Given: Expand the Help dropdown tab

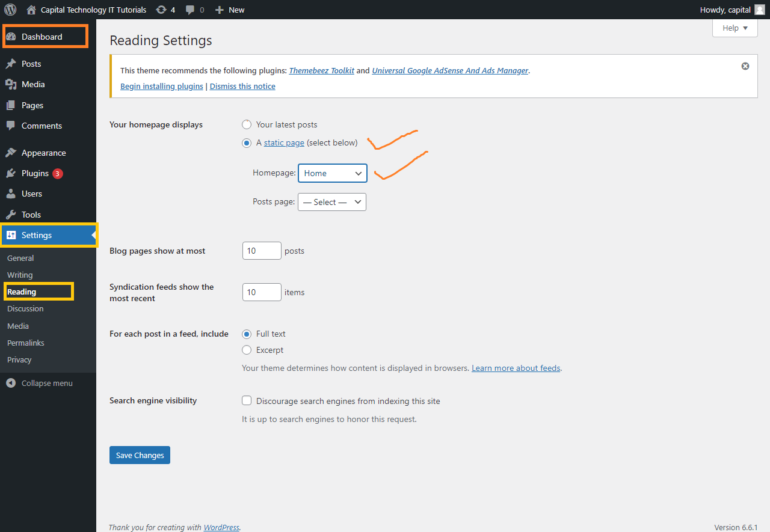Looking at the screenshot, I should pos(735,28).
